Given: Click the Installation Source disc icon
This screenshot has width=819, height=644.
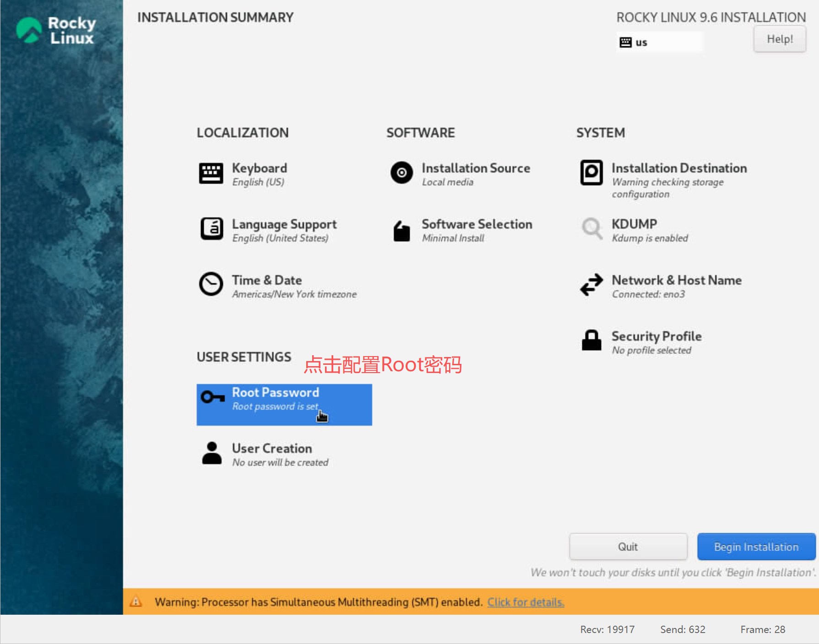Looking at the screenshot, I should pyautogui.click(x=401, y=173).
